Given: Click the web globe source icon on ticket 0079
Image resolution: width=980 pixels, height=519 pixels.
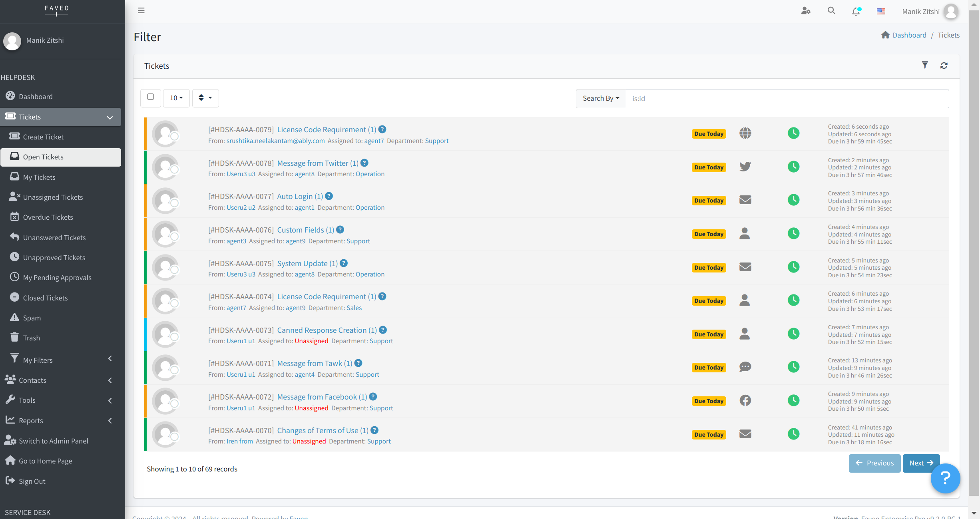Looking at the screenshot, I should [x=745, y=133].
